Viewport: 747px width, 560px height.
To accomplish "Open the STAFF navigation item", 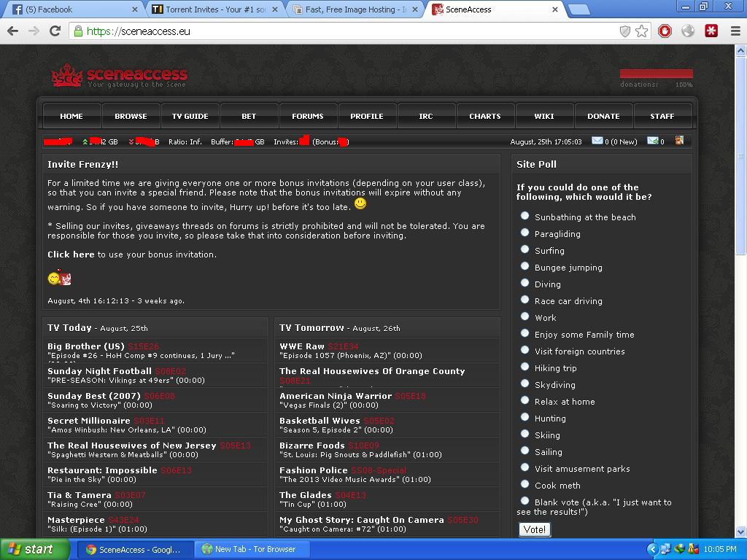I will pyautogui.click(x=662, y=116).
